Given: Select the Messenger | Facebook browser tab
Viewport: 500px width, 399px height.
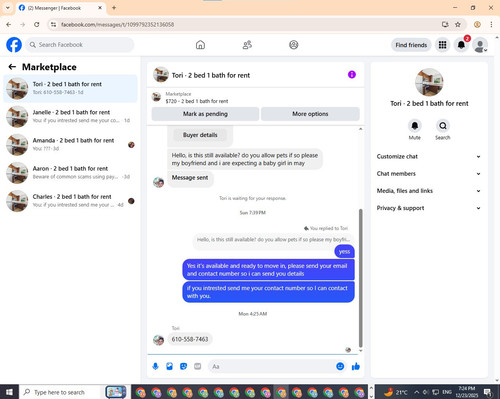Looking at the screenshot, I should click(x=61, y=8).
